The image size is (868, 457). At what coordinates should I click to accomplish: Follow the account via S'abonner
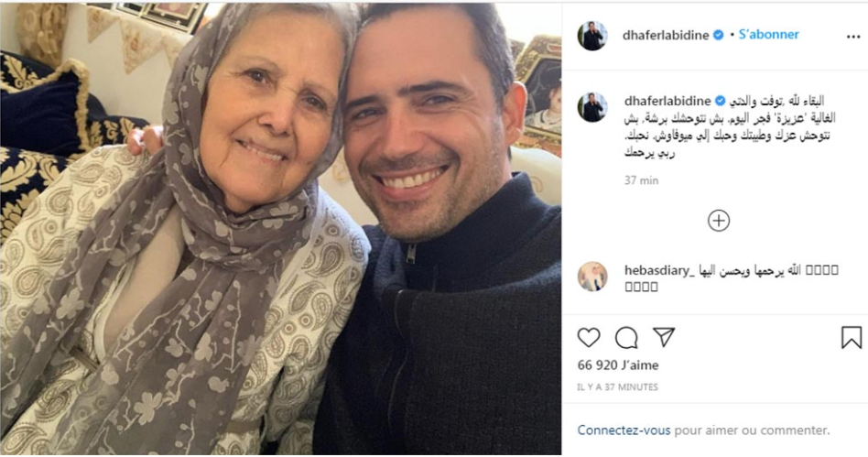768,35
